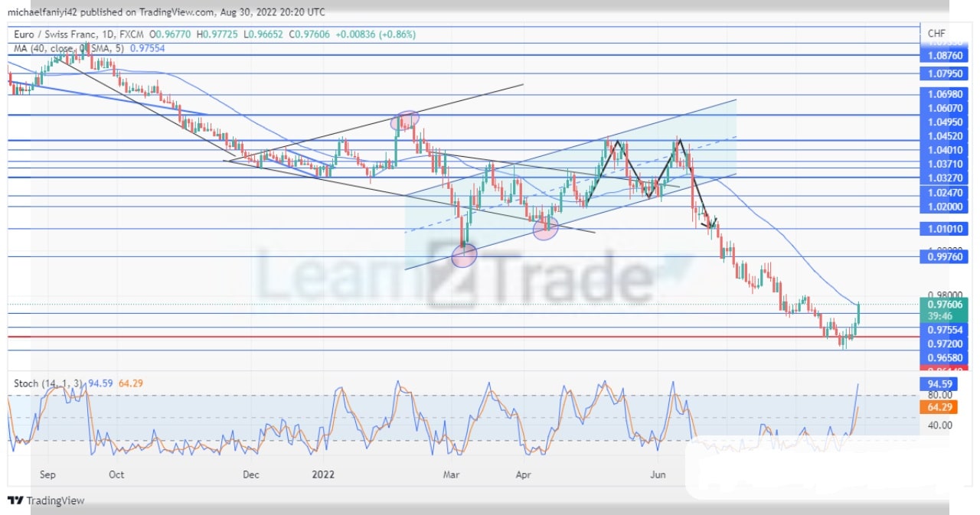Select the MA (40, close, 0, SMA, 5) legend
The image size is (980, 515).
coord(68,47)
